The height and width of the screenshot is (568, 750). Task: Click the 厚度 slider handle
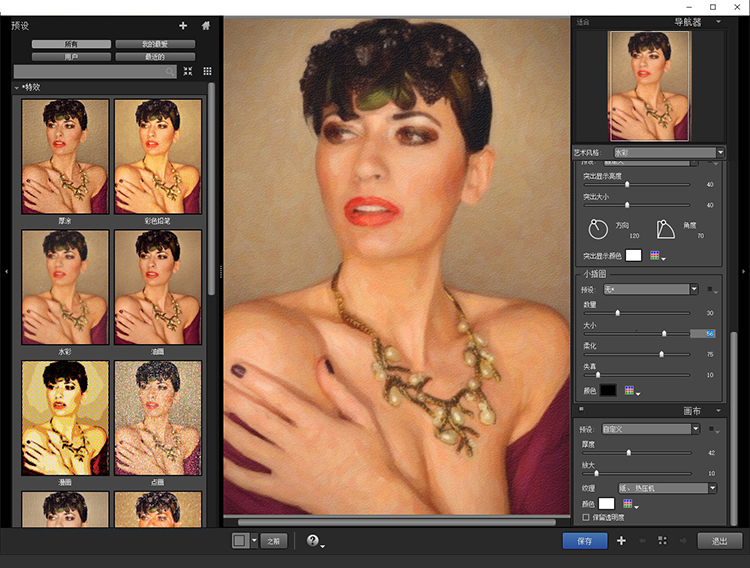click(x=629, y=453)
